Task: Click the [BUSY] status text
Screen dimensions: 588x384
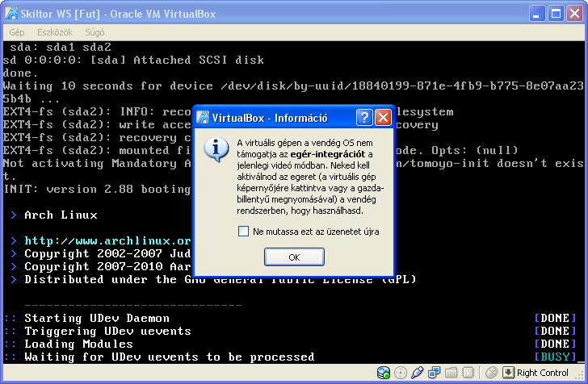Action: (555, 357)
